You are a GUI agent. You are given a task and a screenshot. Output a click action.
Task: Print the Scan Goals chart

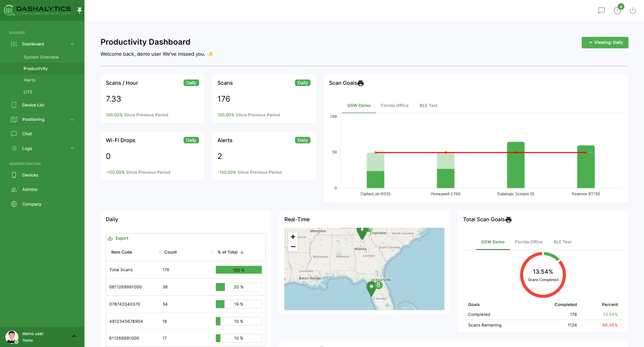361,83
